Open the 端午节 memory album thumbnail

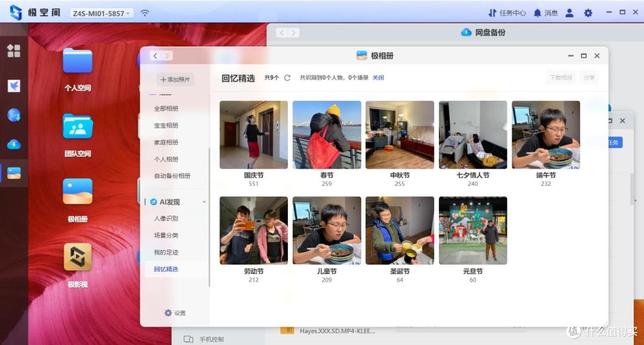click(546, 135)
